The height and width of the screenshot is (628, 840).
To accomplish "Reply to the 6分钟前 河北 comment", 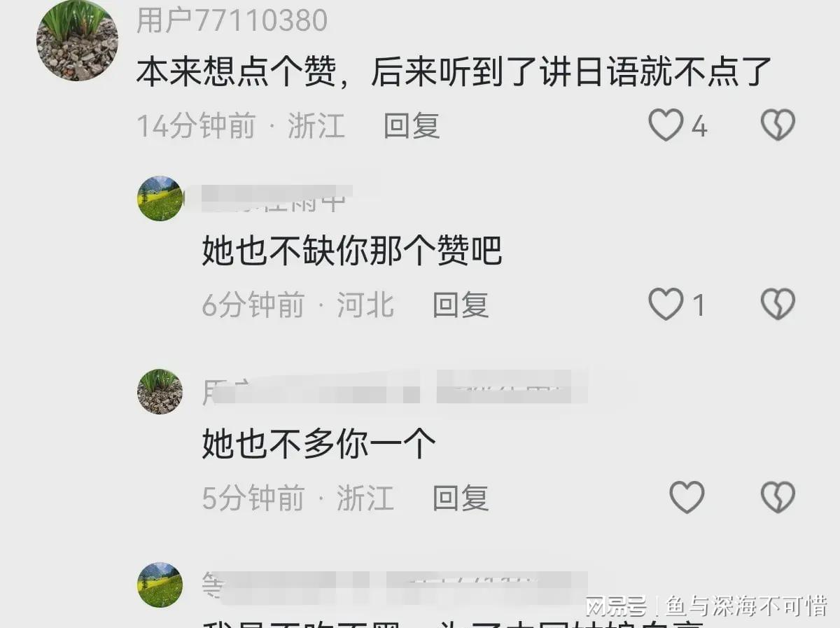I will coord(461,305).
